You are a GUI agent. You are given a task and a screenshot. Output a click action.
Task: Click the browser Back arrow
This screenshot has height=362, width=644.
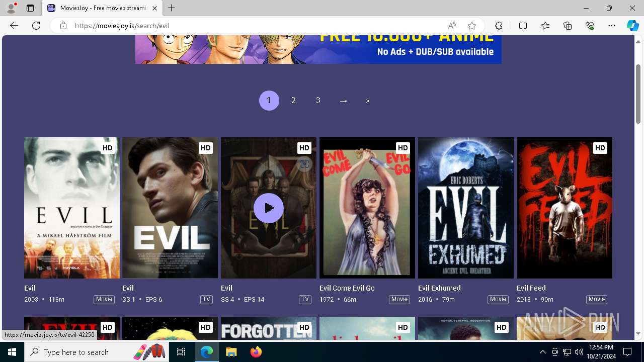[x=14, y=26]
